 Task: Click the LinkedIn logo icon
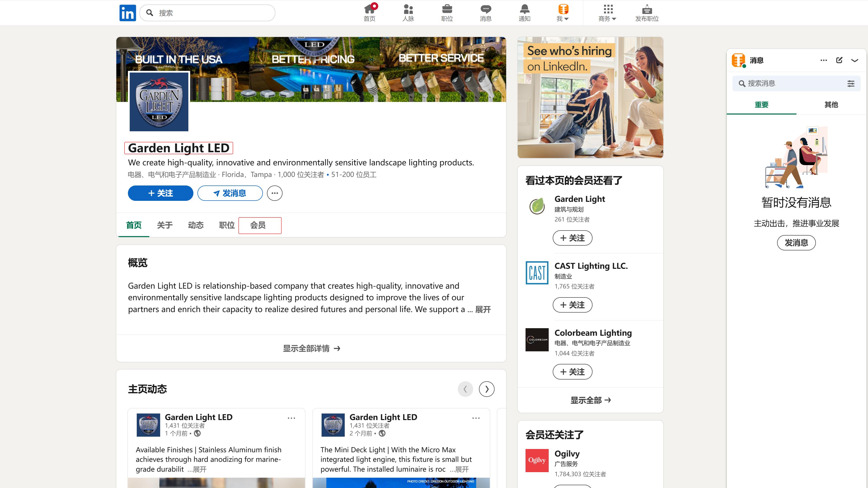pos(127,13)
